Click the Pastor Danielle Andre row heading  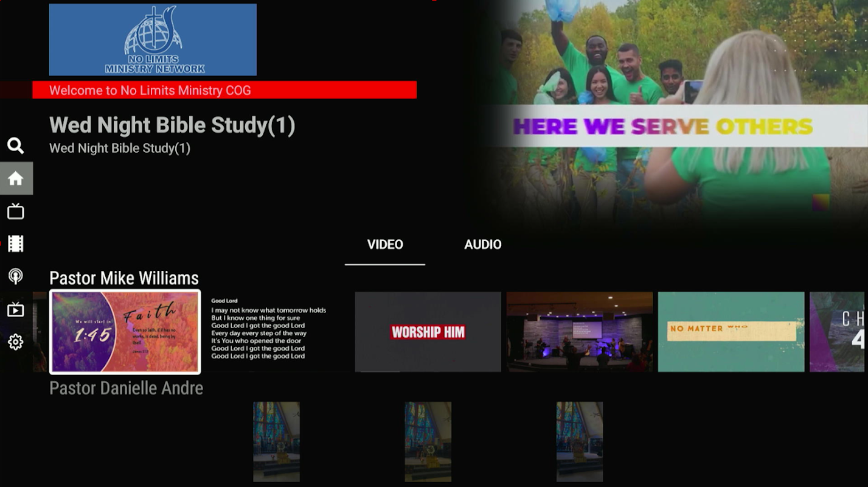click(127, 388)
